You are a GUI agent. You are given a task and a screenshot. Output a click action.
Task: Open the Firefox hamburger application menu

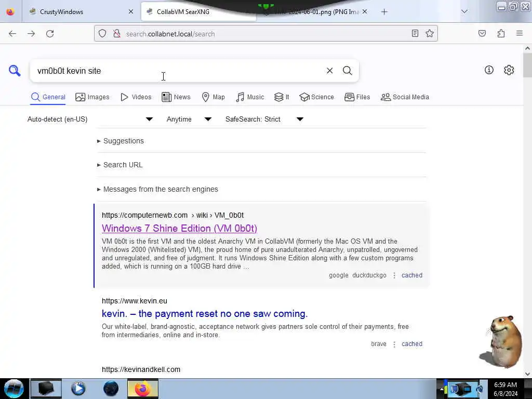[520, 33]
